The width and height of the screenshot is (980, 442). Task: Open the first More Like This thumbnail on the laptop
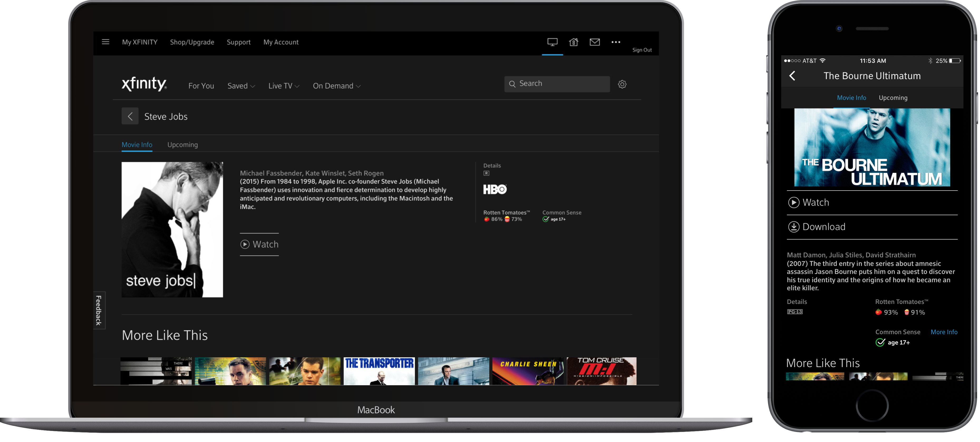point(156,371)
